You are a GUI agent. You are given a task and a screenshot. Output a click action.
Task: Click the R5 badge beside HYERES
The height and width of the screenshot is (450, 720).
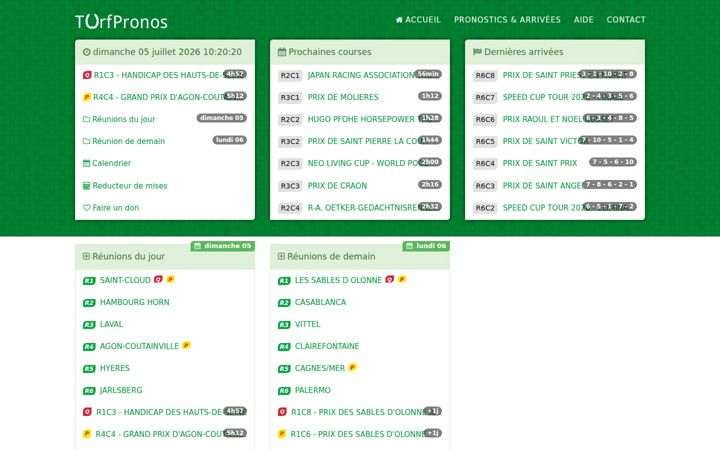pyautogui.click(x=89, y=369)
